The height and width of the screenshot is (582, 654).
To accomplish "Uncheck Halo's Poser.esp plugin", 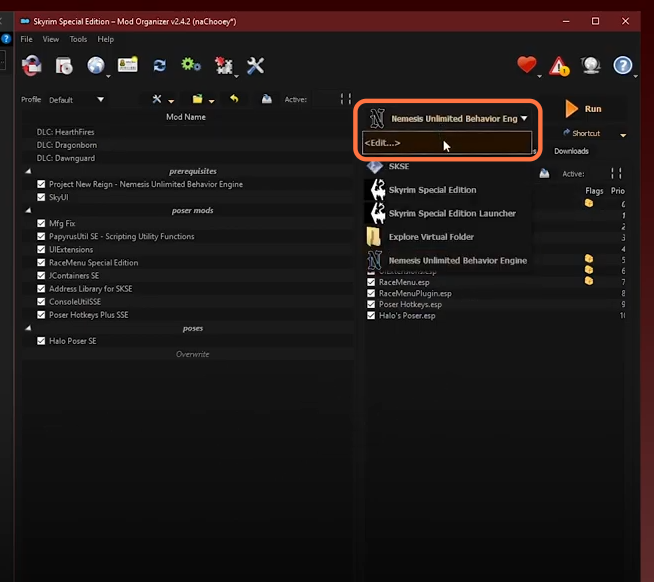I will (371, 315).
